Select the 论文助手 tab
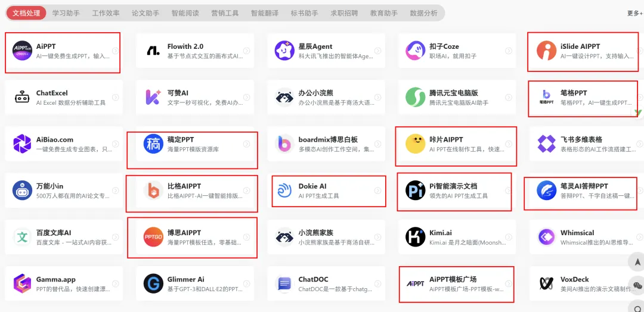Screen dimensions: 644x312 [145, 13]
